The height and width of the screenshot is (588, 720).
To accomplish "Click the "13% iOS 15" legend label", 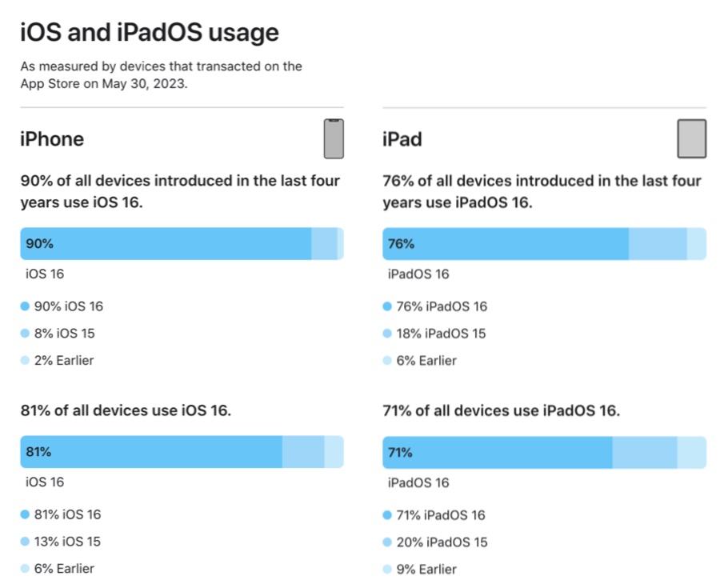I will click(67, 542).
